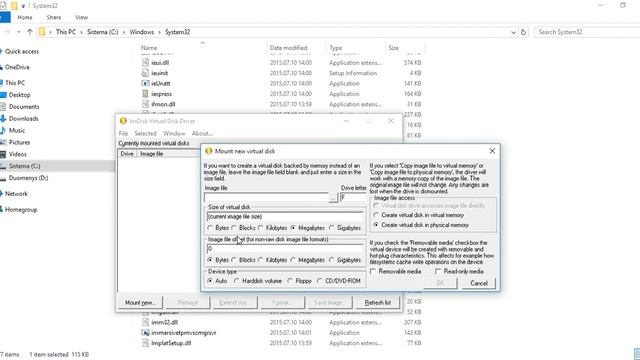Close the Mount new virtual disk dialog
Viewport: 640px width, 360px height.
(492, 151)
